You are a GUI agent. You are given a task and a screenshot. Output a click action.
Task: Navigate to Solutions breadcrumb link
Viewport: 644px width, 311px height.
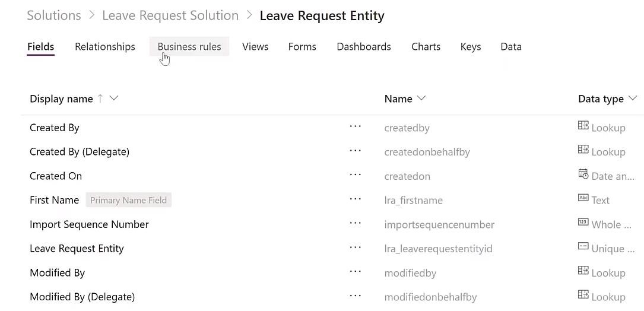[54, 15]
